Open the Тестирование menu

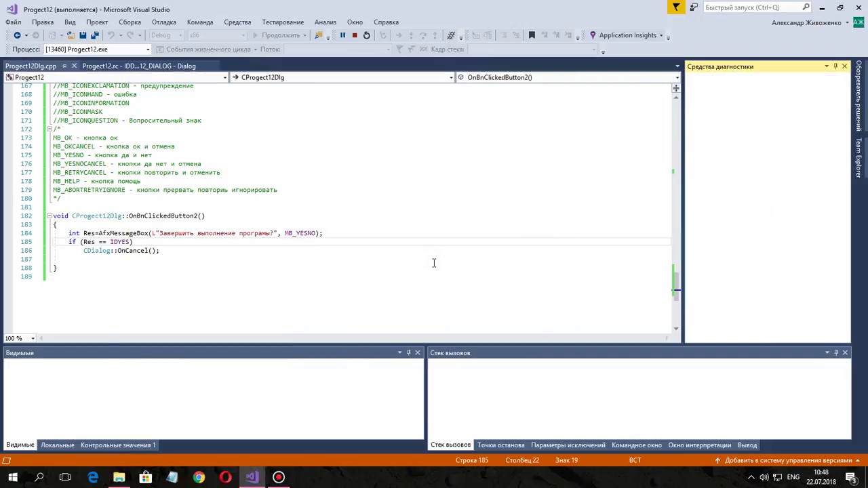[283, 22]
